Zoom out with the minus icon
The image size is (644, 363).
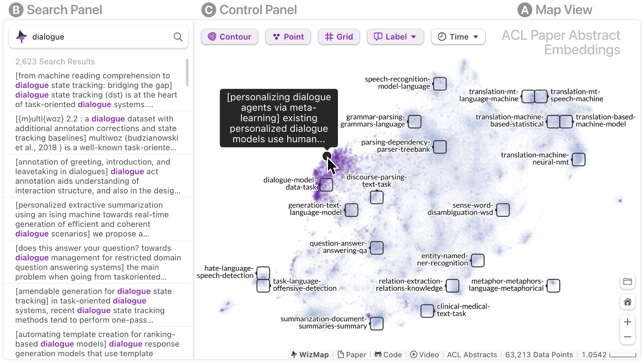[627, 337]
